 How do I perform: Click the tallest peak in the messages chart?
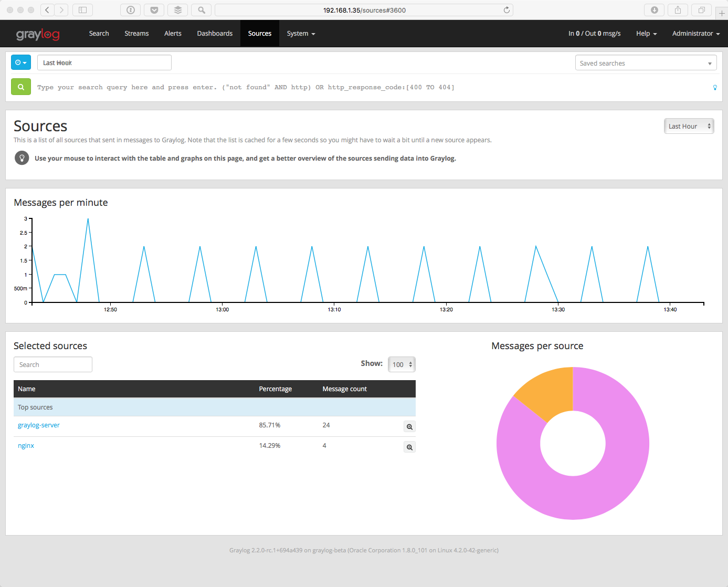point(88,219)
